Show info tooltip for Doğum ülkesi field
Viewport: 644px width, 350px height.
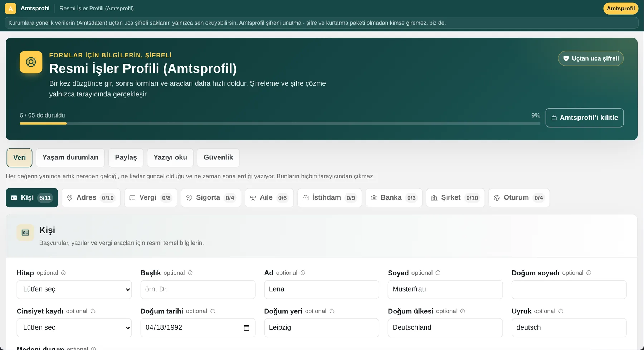[463, 311]
